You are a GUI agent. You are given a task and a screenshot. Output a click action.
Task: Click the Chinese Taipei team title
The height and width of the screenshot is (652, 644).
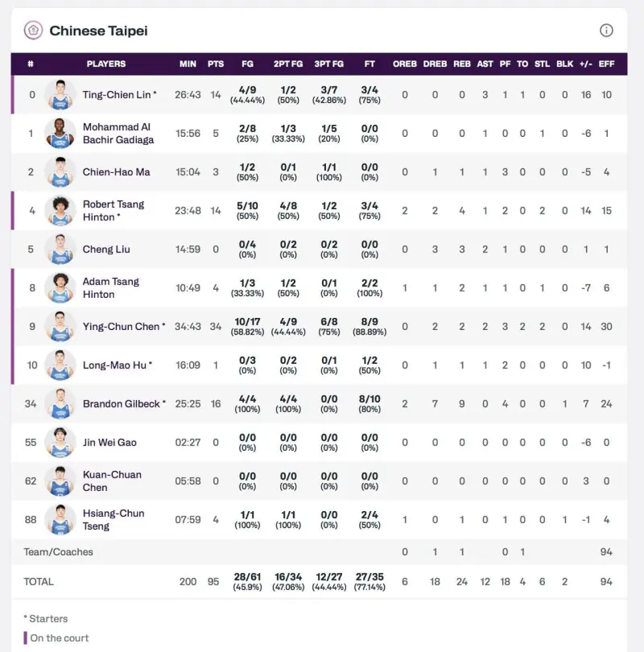tap(98, 31)
